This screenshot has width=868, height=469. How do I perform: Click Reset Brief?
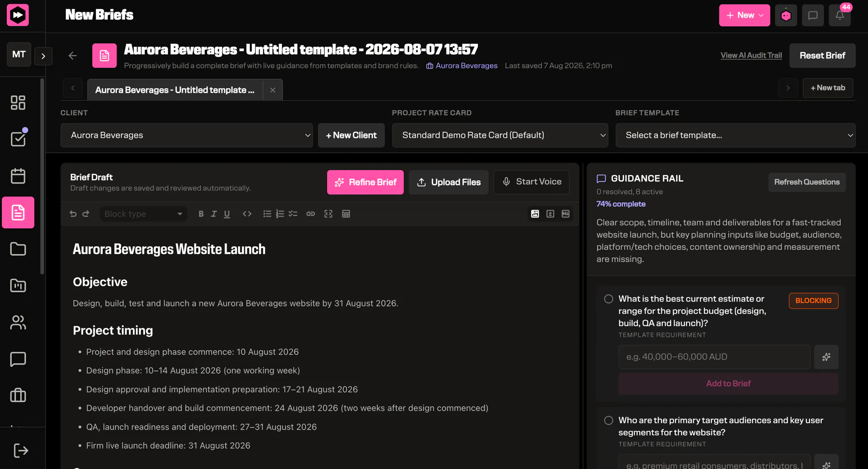click(822, 56)
